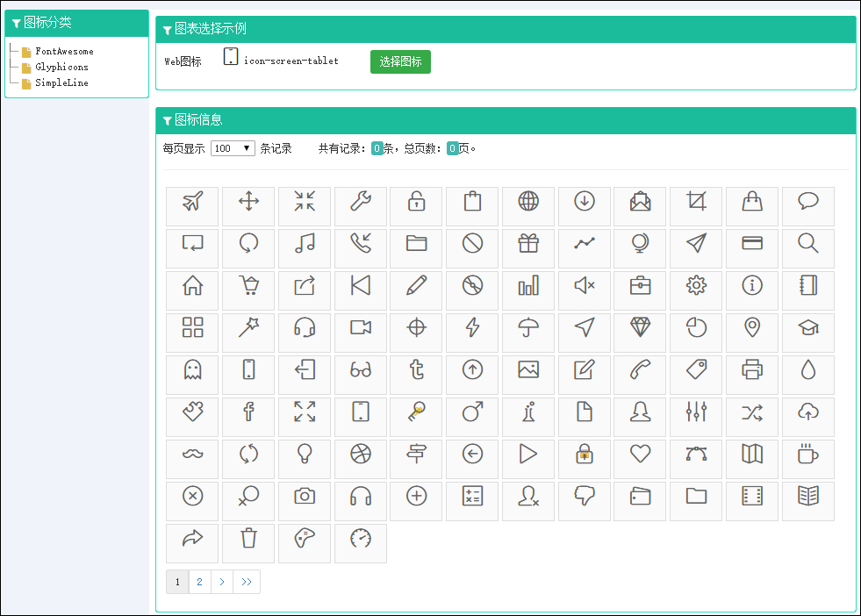Pick the camera icon
The width and height of the screenshot is (861, 616).
[305, 496]
